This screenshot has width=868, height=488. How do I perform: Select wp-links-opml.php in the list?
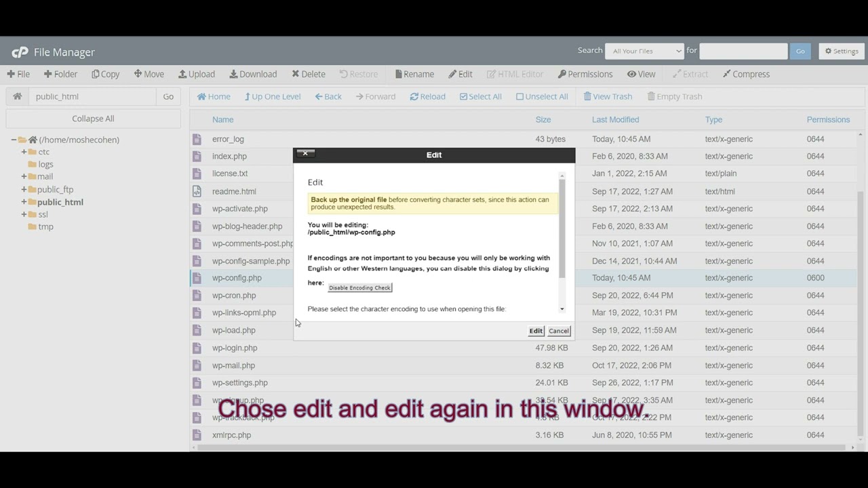[x=244, y=313]
